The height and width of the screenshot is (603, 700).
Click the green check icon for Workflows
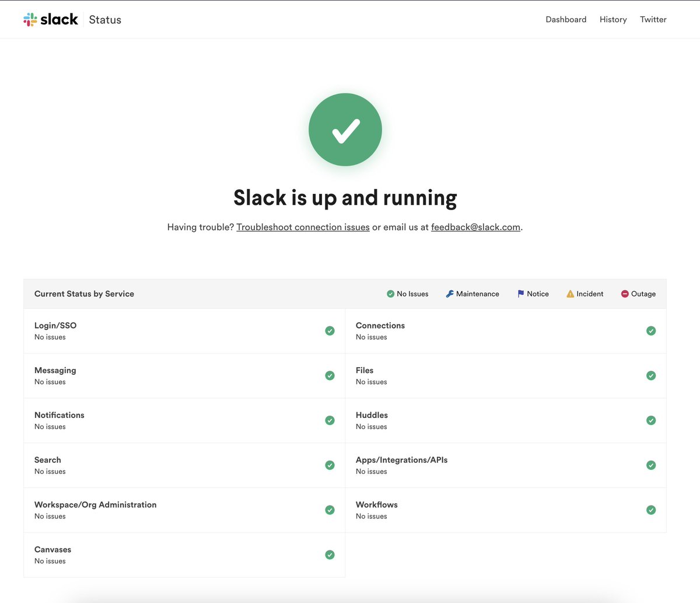pos(651,510)
